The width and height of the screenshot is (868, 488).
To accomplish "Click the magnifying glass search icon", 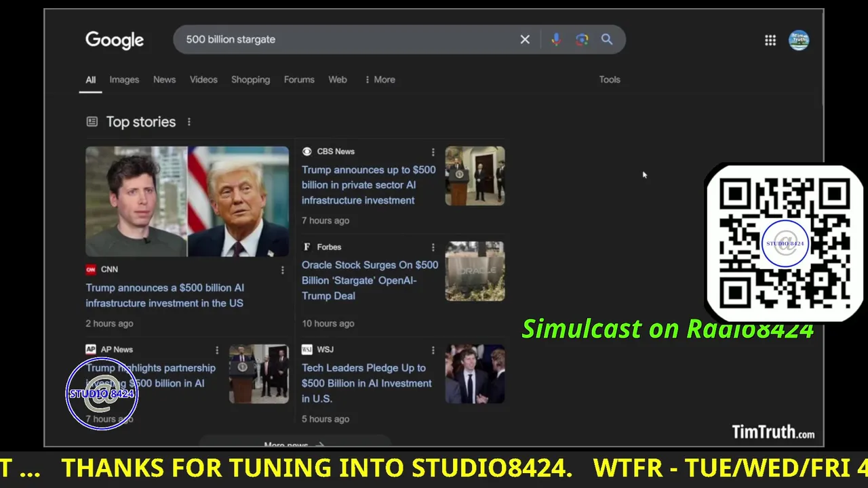I will click(x=607, y=39).
